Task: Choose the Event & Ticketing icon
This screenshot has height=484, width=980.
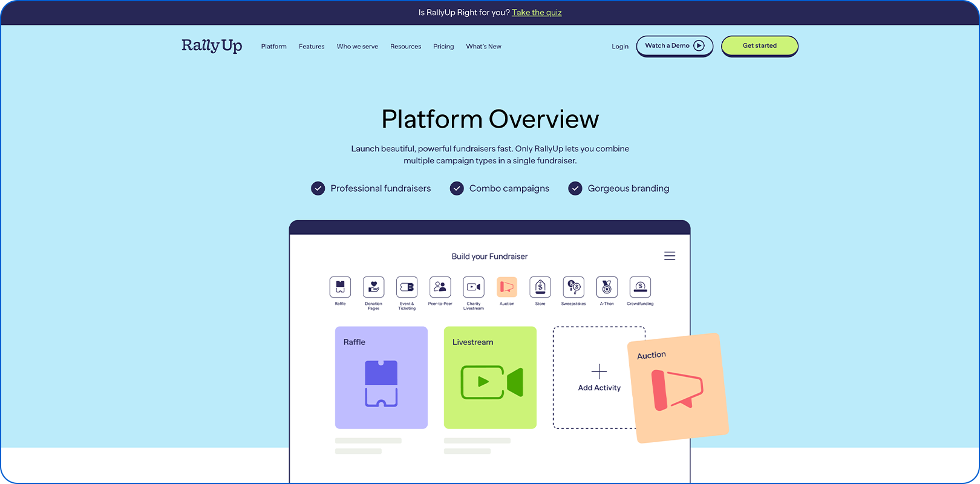Action: [407, 287]
